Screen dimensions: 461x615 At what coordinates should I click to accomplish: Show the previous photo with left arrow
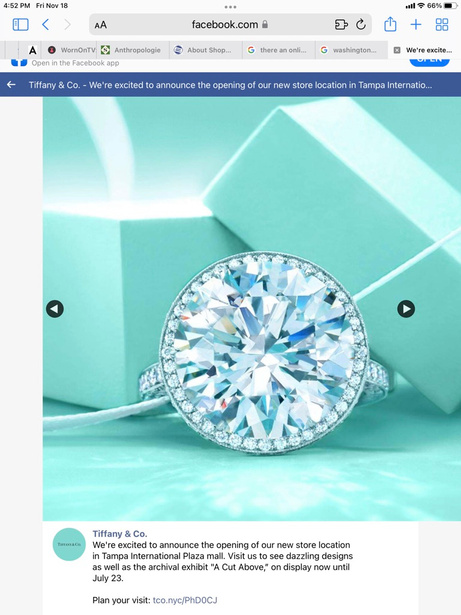pyautogui.click(x=55, y=309)
